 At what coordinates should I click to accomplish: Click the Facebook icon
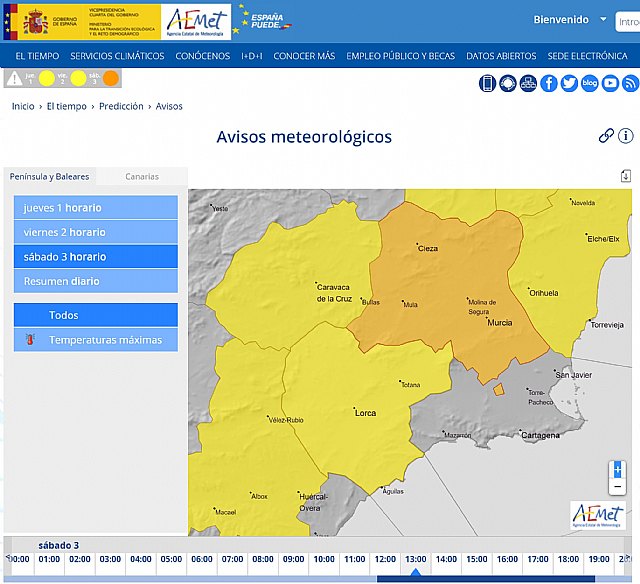click(x=549, y=83)
